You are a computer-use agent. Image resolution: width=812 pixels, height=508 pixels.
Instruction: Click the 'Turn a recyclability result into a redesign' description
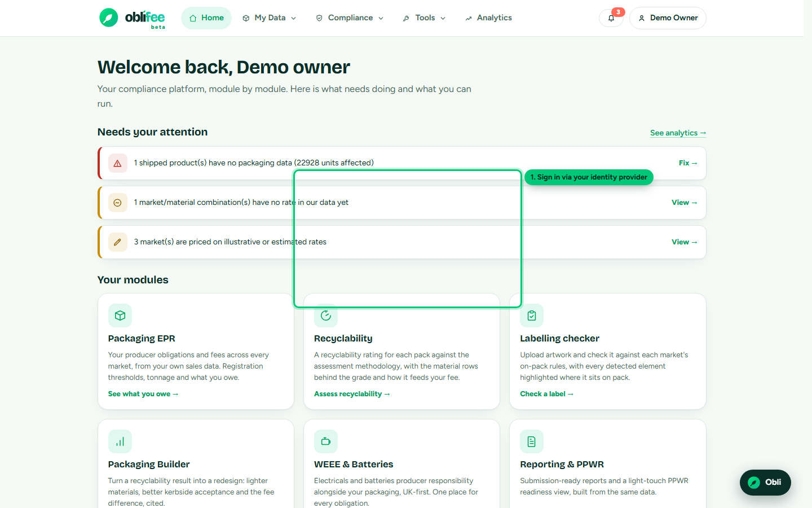click(191, 492)
